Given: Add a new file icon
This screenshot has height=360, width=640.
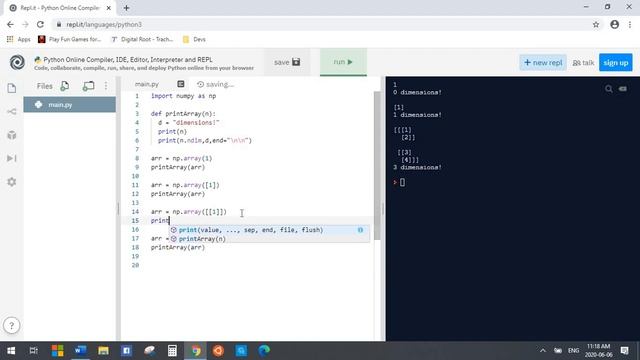Looking at the screenshot, I should (x=64, y=86).
